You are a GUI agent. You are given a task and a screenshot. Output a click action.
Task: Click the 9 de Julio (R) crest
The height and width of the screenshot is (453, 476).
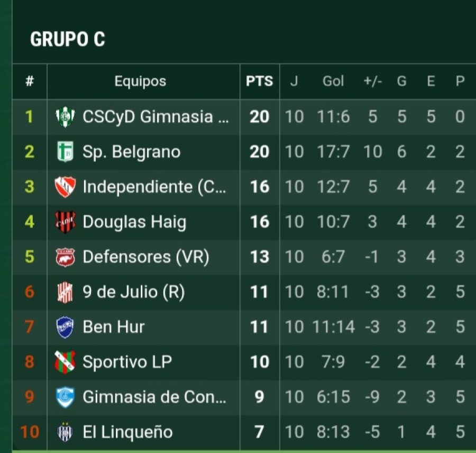click(x=65, y=292)
